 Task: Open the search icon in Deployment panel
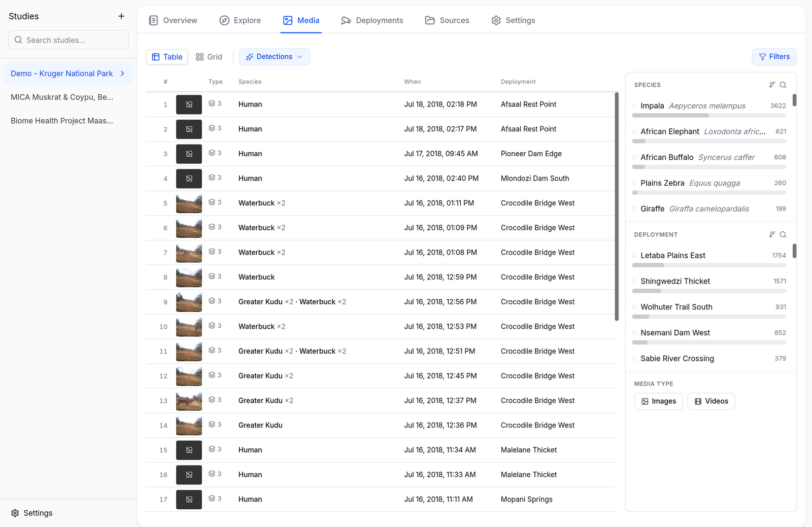[x=783, y=234]
